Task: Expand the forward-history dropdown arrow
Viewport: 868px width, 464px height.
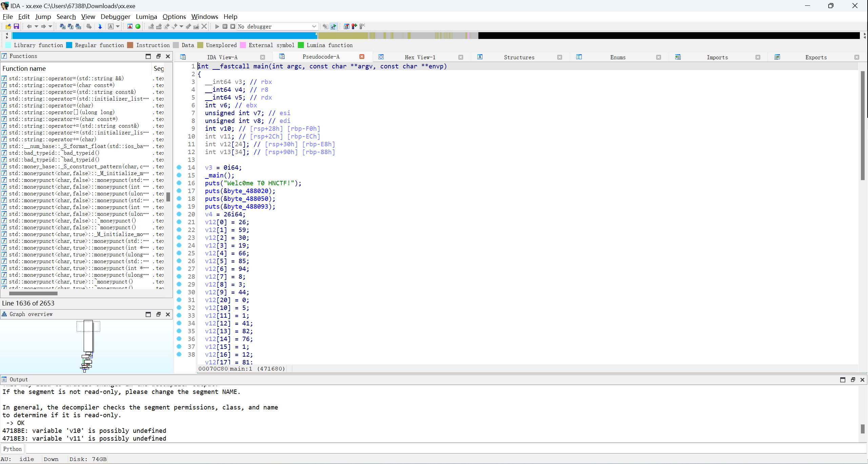Action: tap(50, 26)
